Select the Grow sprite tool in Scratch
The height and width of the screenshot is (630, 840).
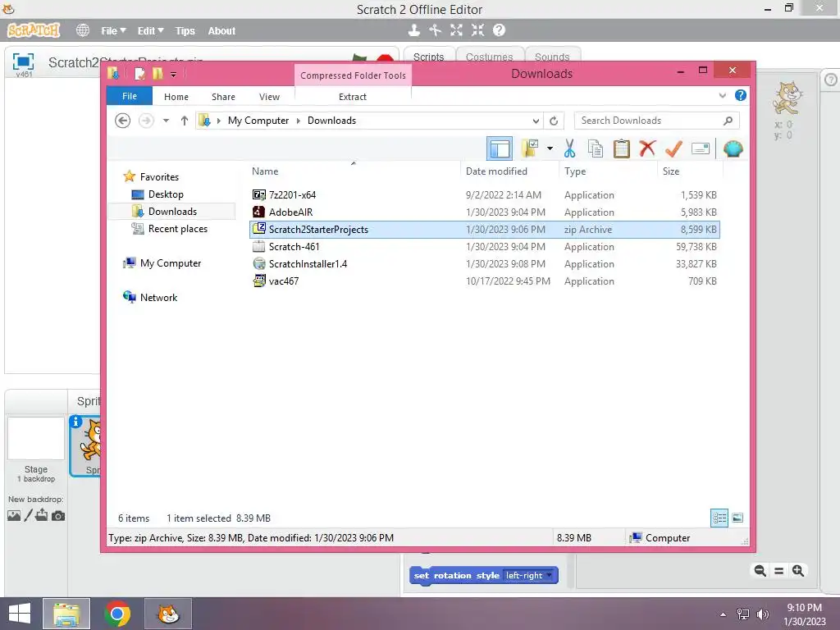[456, 30]
